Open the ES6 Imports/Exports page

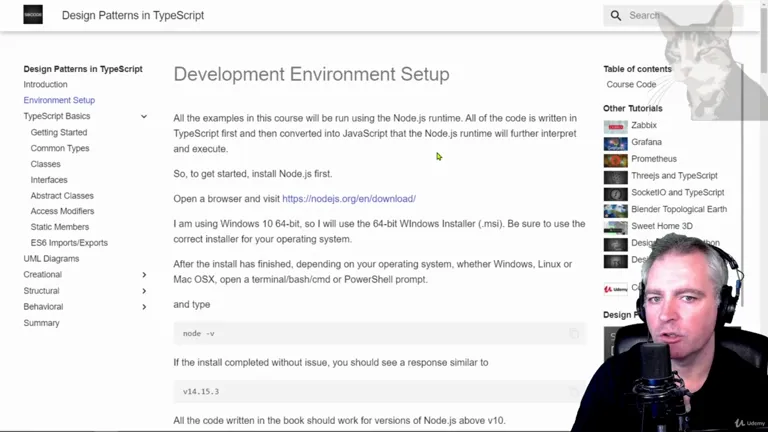[69, 242]
